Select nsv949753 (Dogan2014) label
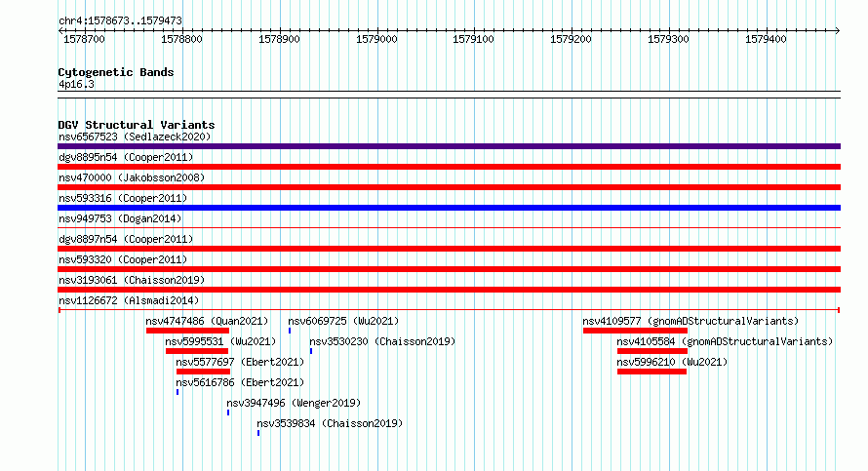Screen dimensions: 868x471 [120, 218]
